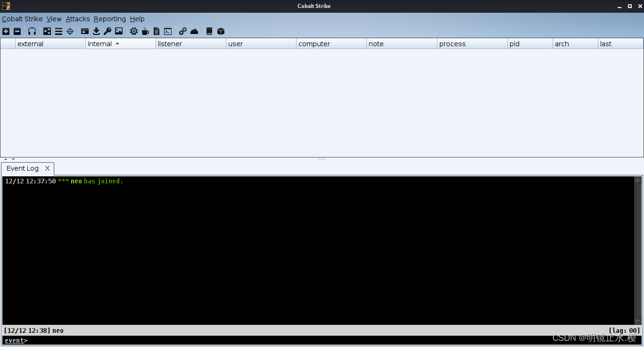The image size is (644, 347).
Task: Sort by the note column header
Action: 402,44
